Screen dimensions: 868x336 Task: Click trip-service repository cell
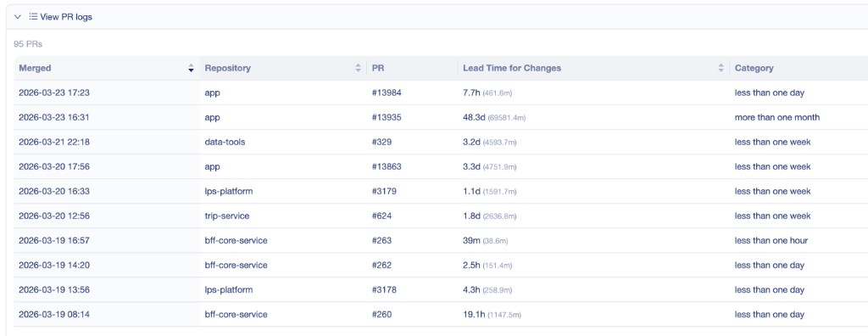pyautogui.click(x=226, y=216)
